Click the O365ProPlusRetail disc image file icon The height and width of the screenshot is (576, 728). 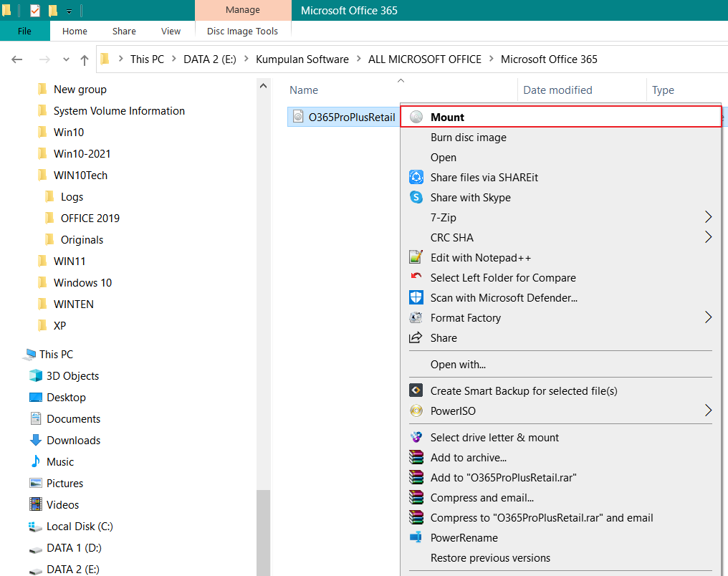[299, 117]
